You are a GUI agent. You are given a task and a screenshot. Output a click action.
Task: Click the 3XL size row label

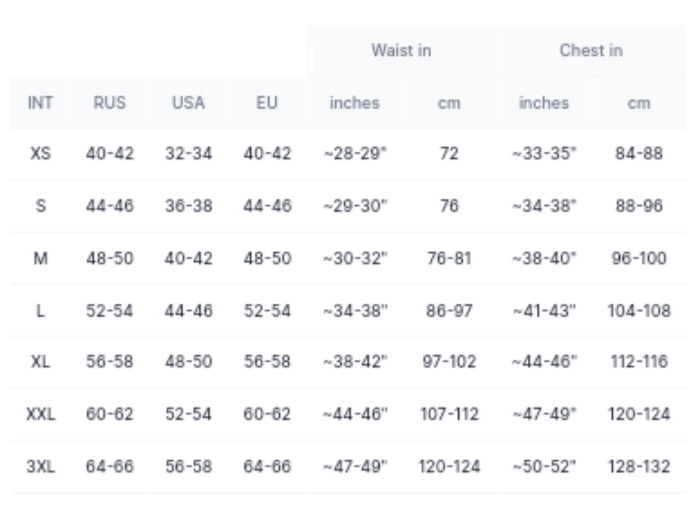pyautogui.click(x=41, y=466)
